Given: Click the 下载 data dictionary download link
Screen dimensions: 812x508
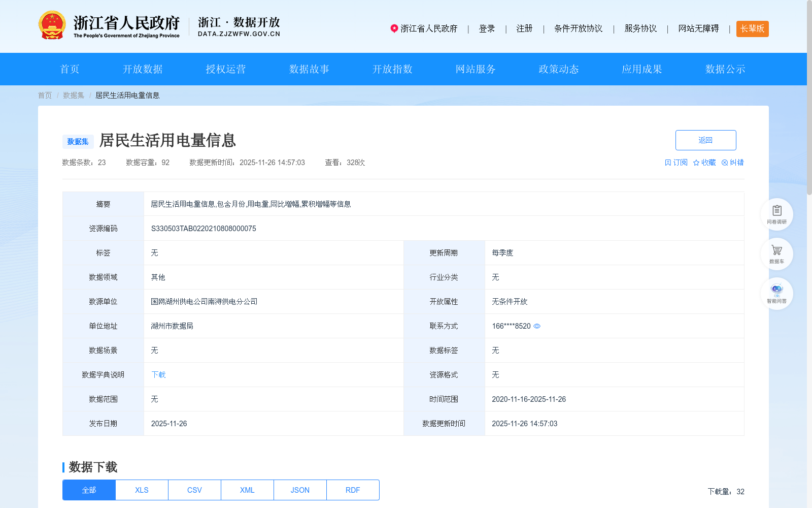Looking at the screenshot, I should [x=158, y=375].
